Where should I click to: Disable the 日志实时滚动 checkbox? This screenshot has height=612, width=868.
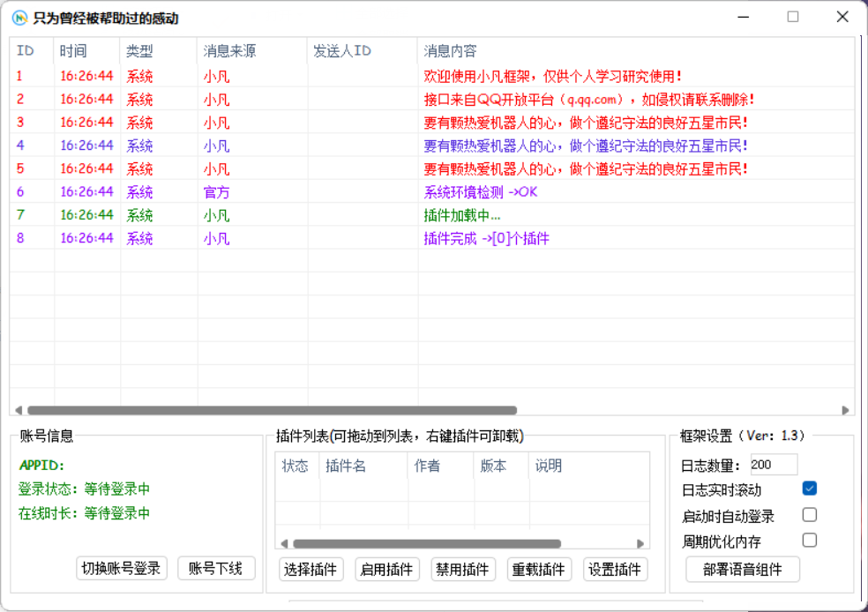810,488
